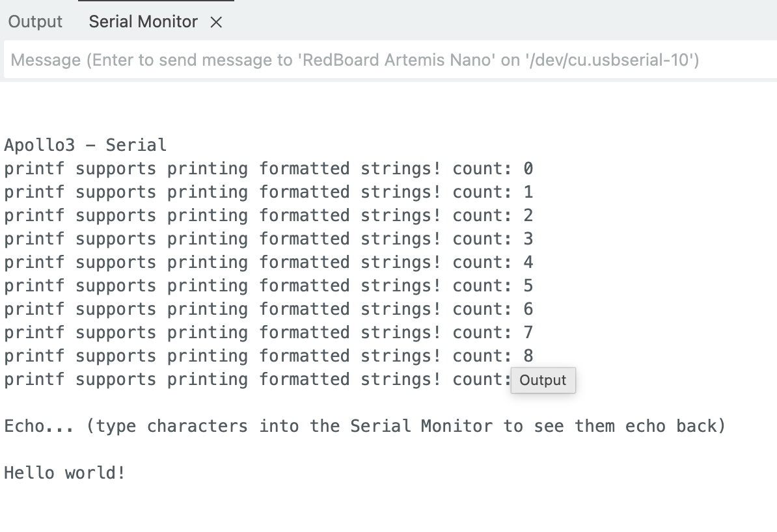Click the printf line showing count: 1

[x=267, y=192]
